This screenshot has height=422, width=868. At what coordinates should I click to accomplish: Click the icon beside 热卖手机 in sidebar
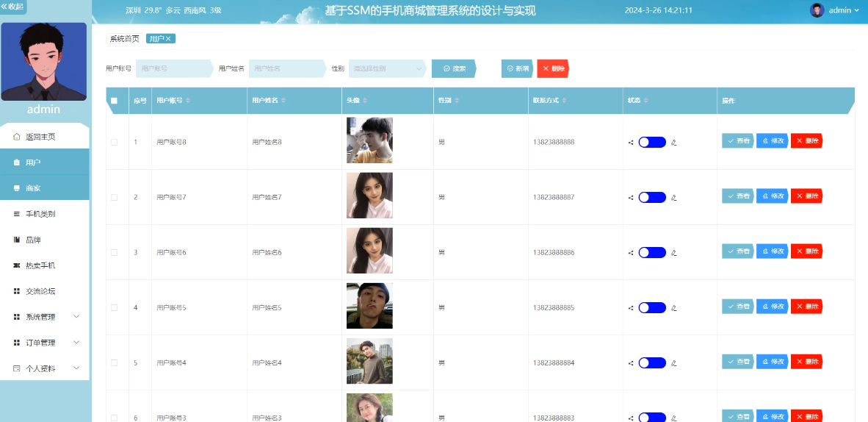17,265
